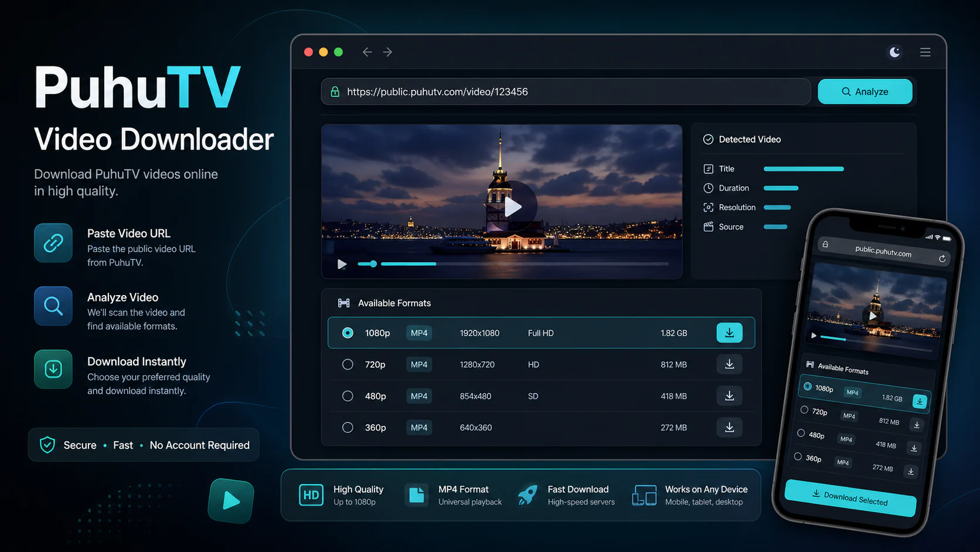Click the 854x480 resolution text
980x552 pixels.
pyautogui.click(x=475, y=397)
